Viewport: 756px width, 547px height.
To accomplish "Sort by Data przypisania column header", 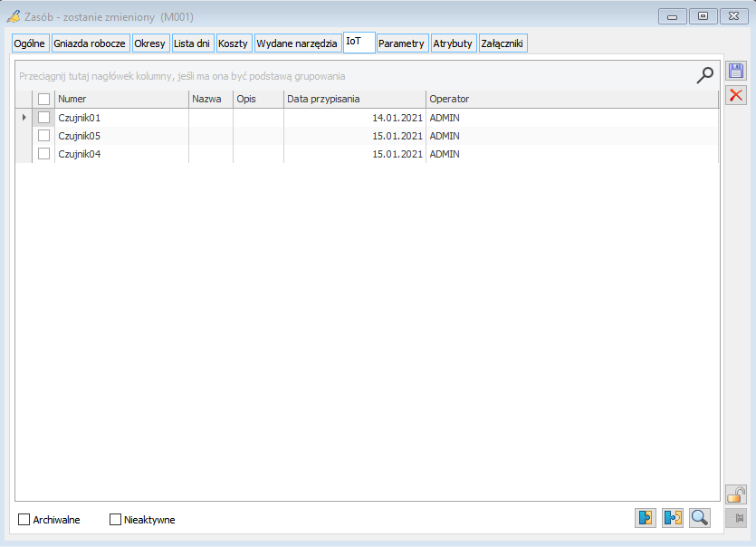I will (x=355, y=99).
